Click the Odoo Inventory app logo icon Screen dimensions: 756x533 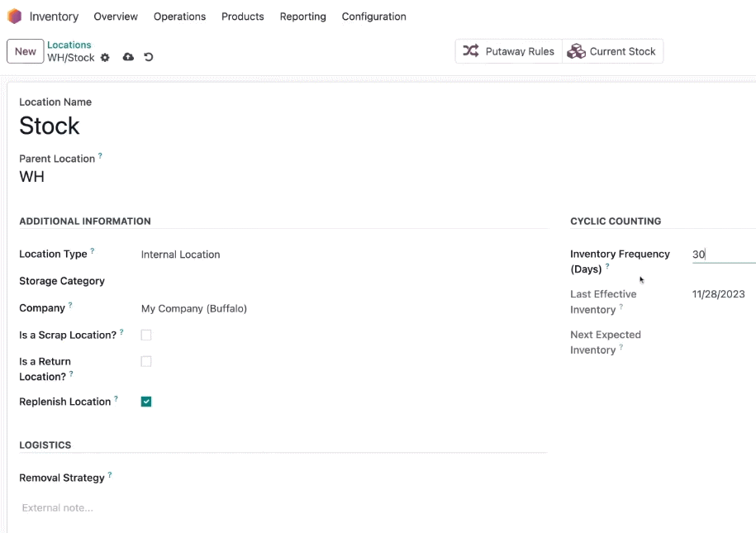click(15, 16)
